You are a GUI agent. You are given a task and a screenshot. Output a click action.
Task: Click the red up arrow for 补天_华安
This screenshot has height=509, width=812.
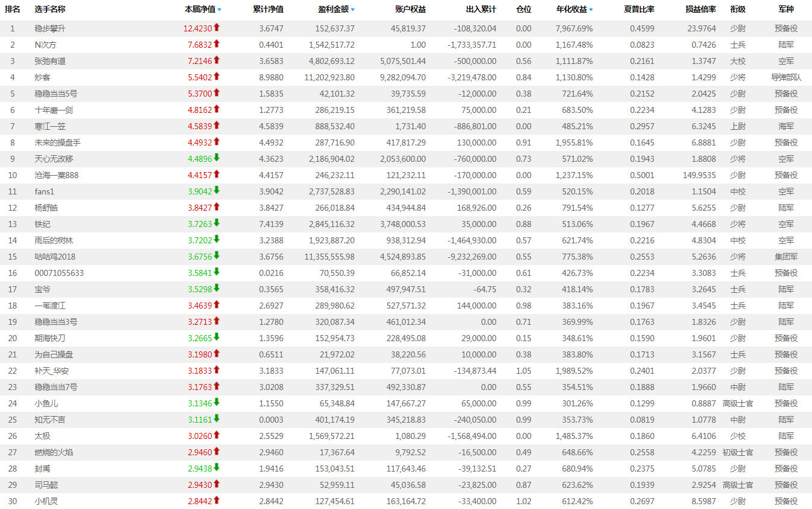(217, 370)
